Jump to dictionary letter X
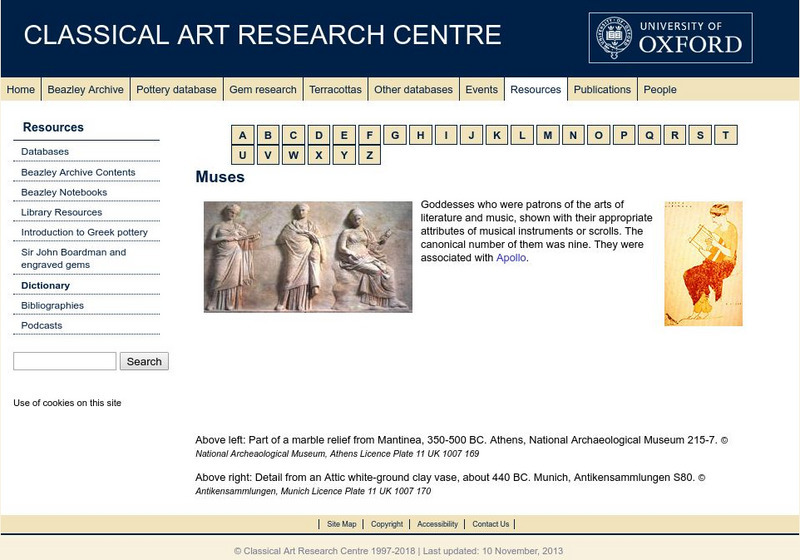Viewport: 800px width, 560px height. [319, 155]
